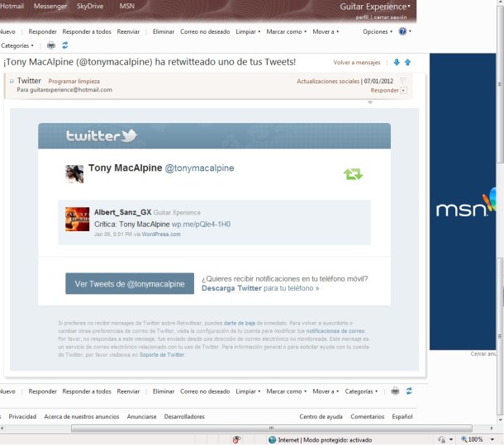The image size is (504, 445).
Task: Open the Mover a dropdown menu
Action: [325, 31]
